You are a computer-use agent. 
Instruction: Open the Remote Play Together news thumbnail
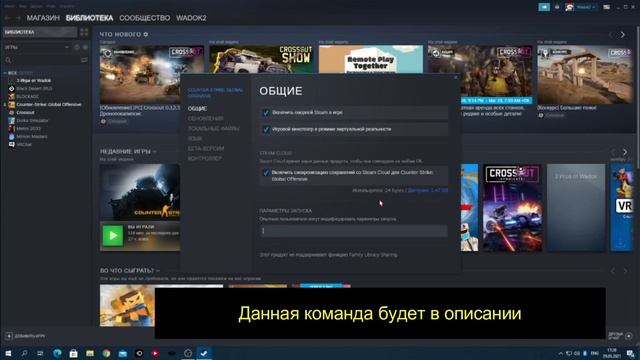coord(371,60)
